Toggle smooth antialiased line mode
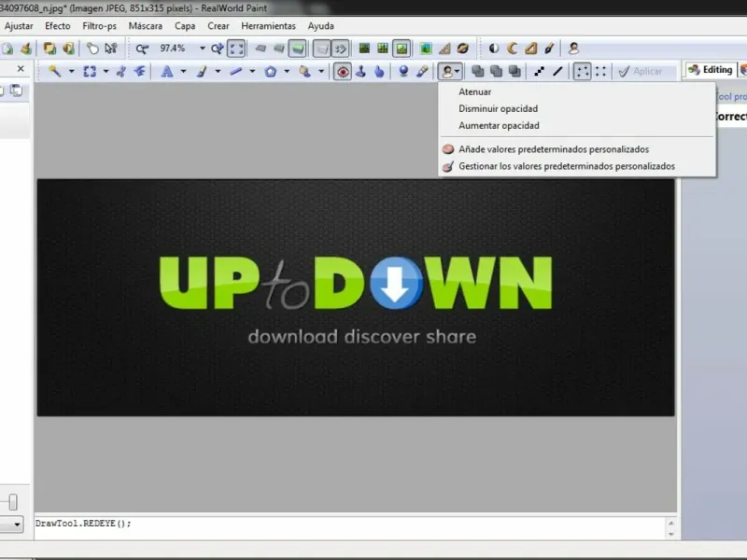The width and height of the screenshot is (747, 560). [x=557, y=72]
